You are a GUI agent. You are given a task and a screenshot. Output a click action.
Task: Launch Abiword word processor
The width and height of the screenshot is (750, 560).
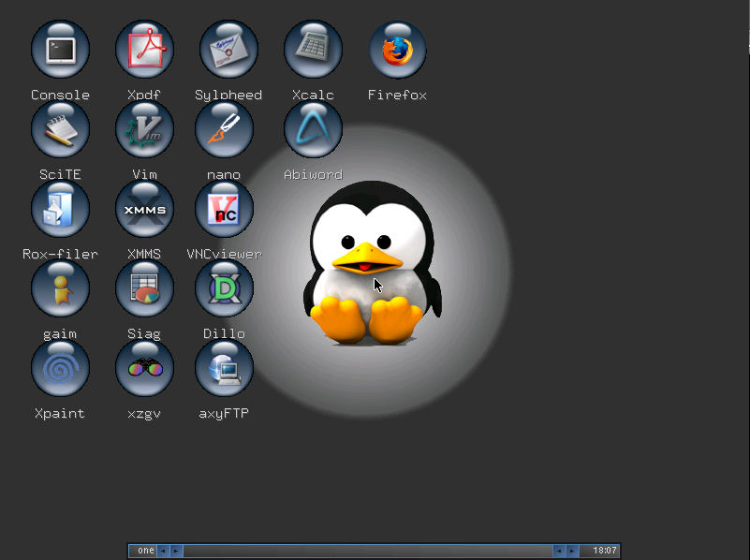point(313,128)
